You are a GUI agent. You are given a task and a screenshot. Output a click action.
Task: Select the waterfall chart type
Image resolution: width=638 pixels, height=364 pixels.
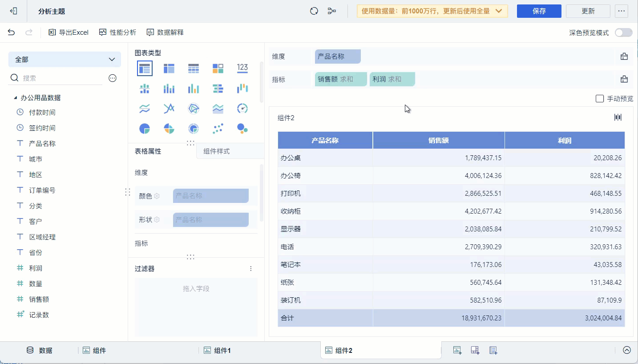[242, 89]
